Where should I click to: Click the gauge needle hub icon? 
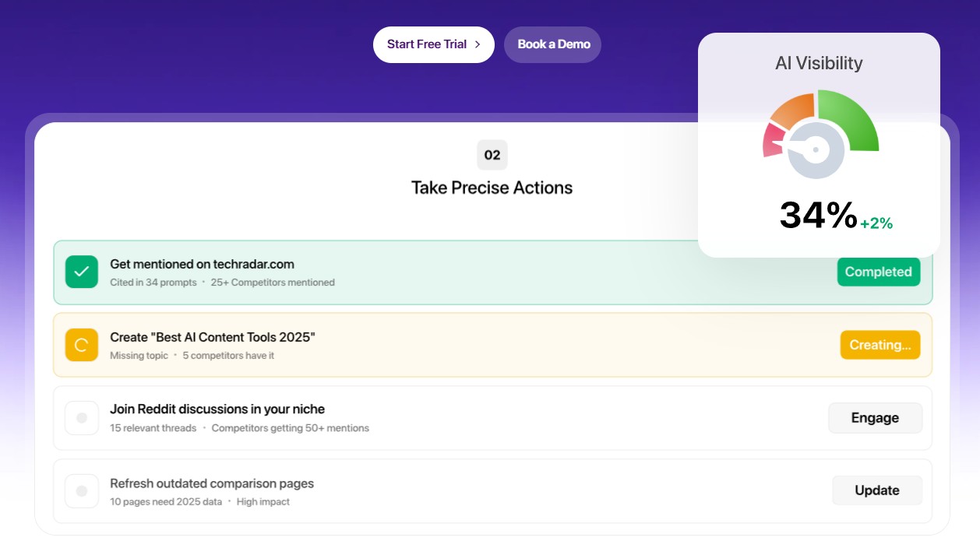point(816,149)
